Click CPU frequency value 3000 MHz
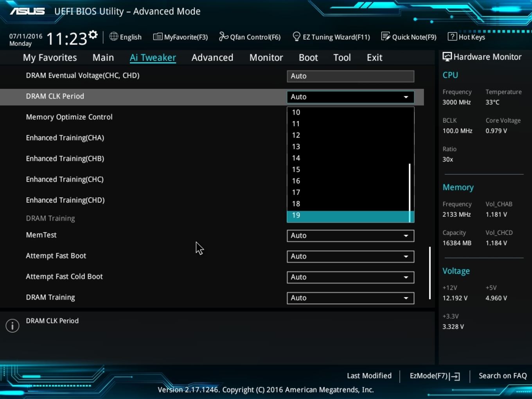Viewport: 532px width, 399px height. click(x=457, y=102)
